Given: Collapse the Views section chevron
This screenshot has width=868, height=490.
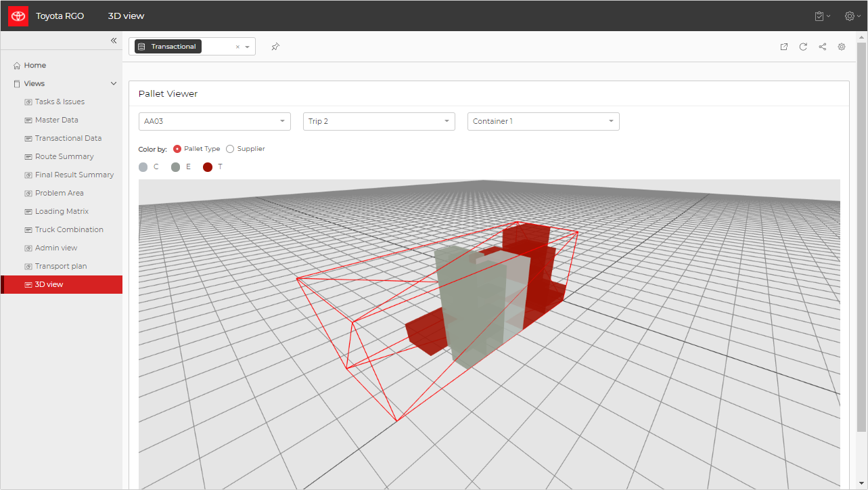Looking at the screenshot, I should click(x=114, y=84).
